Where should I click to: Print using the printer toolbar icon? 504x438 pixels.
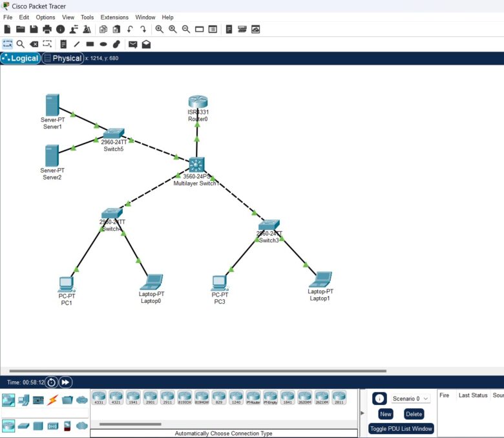pyautogui.click(x=47, y=29)
